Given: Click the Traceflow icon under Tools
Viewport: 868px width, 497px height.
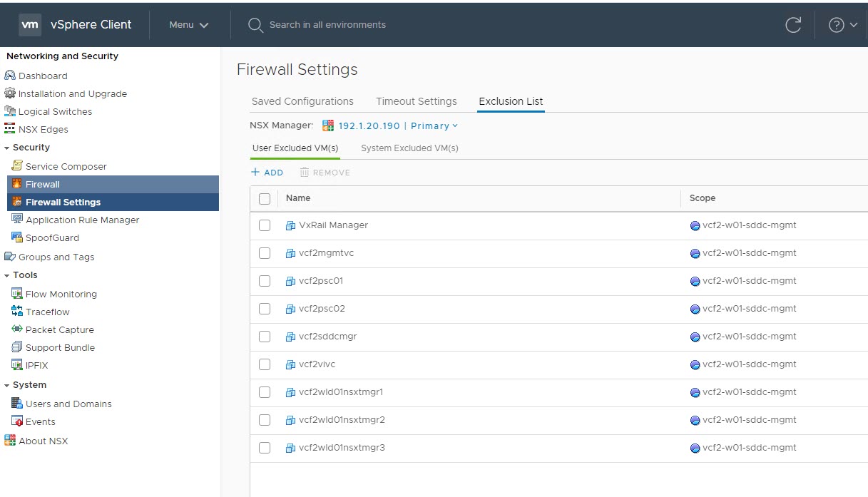Looking at the screenshot, I should click(17, 312).
